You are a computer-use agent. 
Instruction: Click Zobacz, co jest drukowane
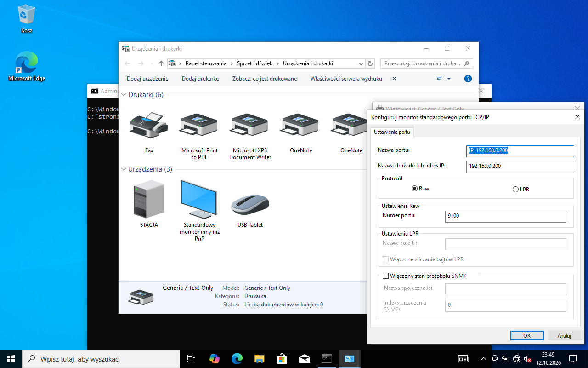(265, 79)
